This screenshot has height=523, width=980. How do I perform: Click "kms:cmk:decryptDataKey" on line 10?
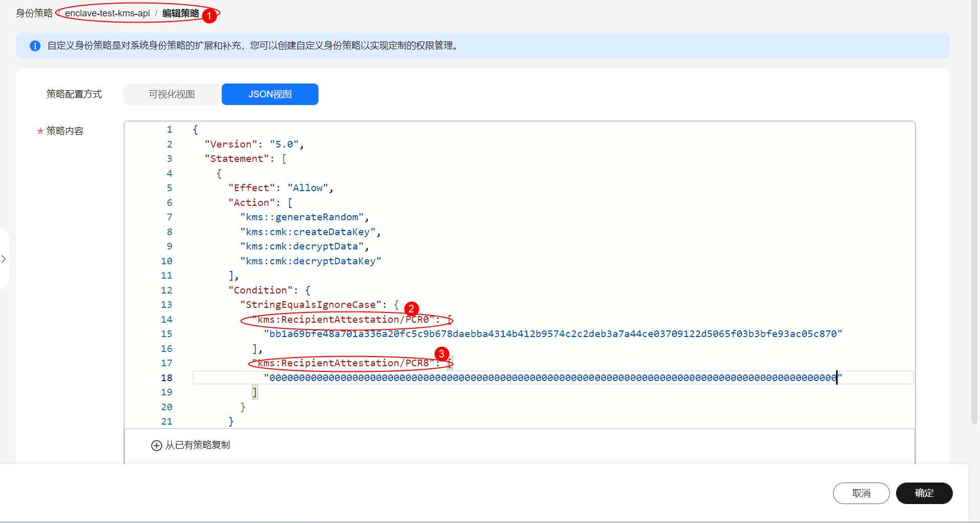click(x=311, y=261)
